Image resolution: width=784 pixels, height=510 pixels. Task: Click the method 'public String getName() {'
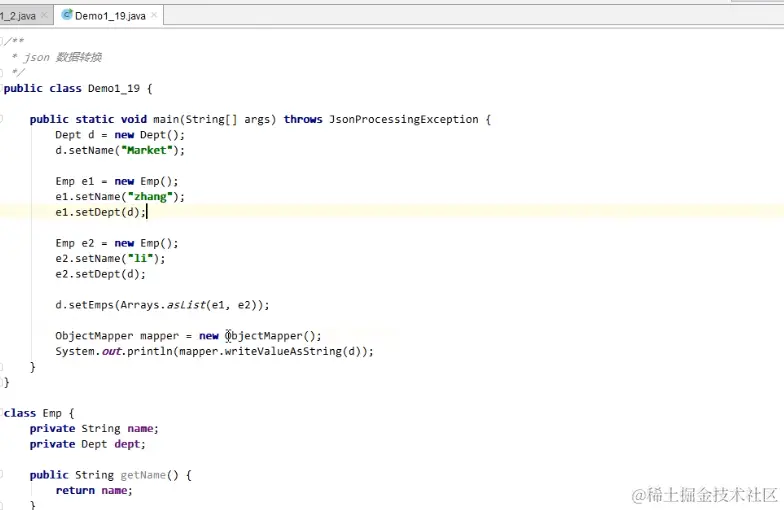click(110, 475)
